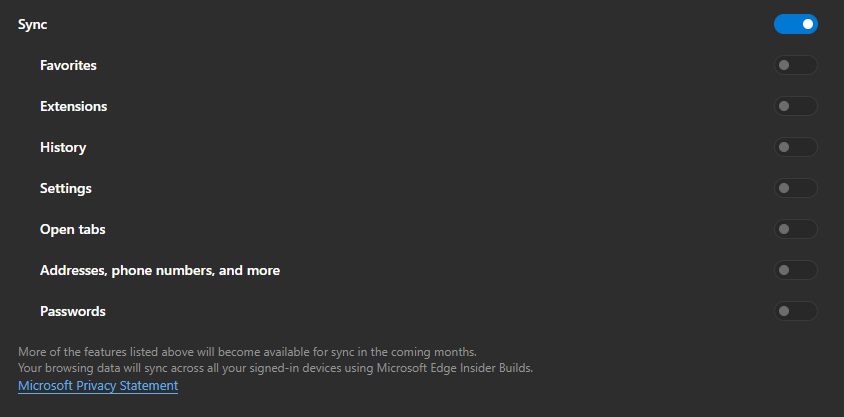
Task: Select the Extensions row label
Action: pos(73,106)
